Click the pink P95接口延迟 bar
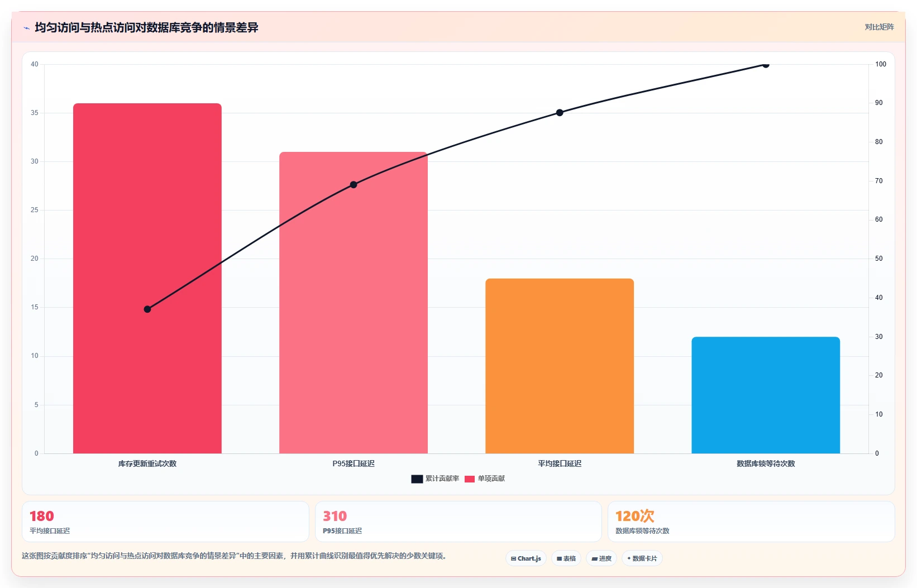The image size is (917, 588). 354,303
